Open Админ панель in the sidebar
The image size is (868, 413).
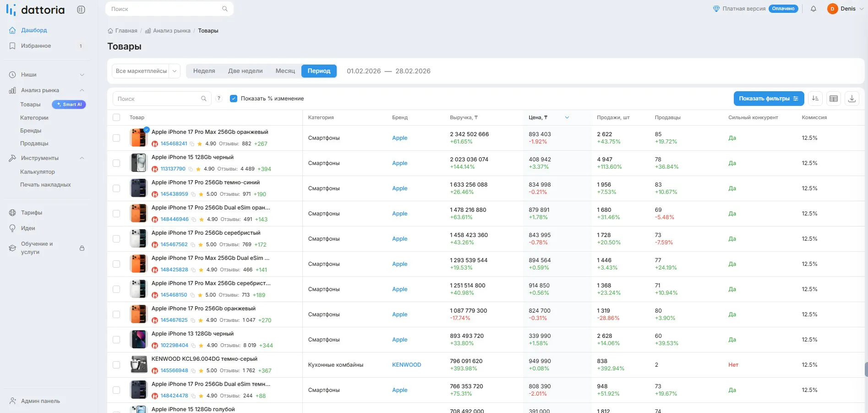(40, 401)
